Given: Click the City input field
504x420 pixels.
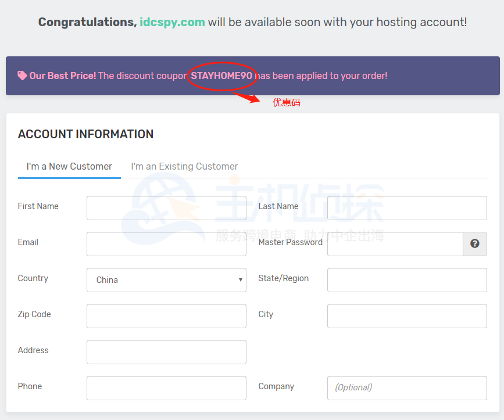Looking at the screenshot, I should [x=407, y=316].
